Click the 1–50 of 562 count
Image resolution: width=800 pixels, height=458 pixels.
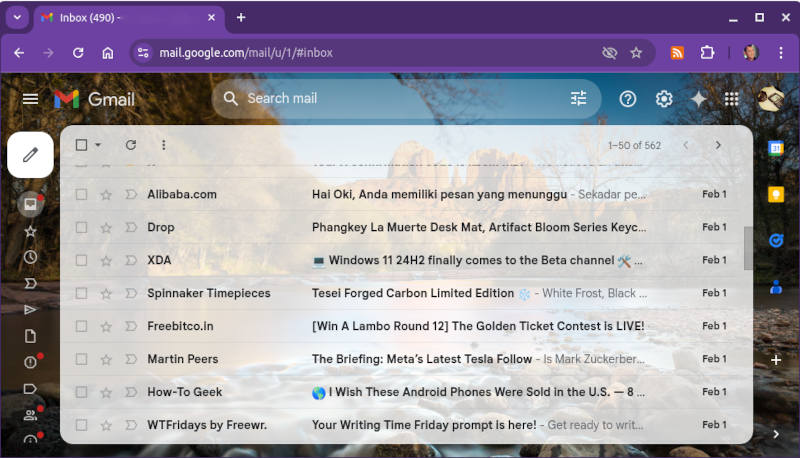(x=634, y=145)
